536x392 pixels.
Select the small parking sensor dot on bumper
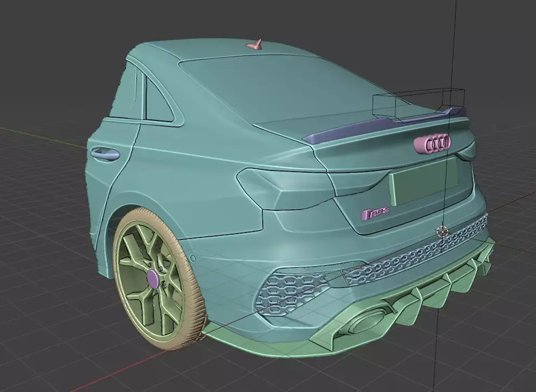click(193, 258)
